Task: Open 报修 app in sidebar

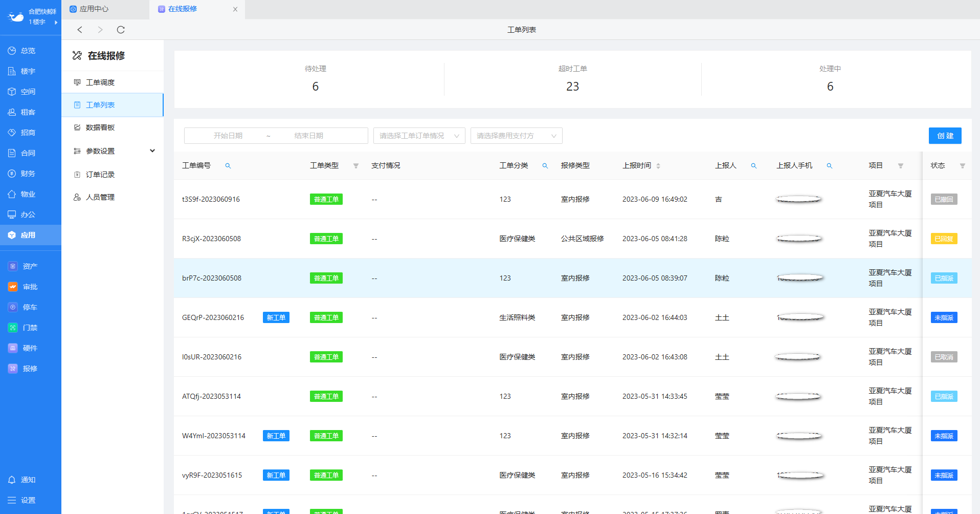Action: pyautogui.click(x=31, y=369)
